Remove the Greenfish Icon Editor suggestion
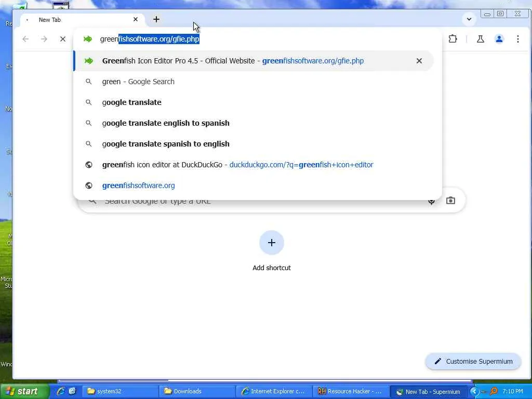 coord(419,61)
